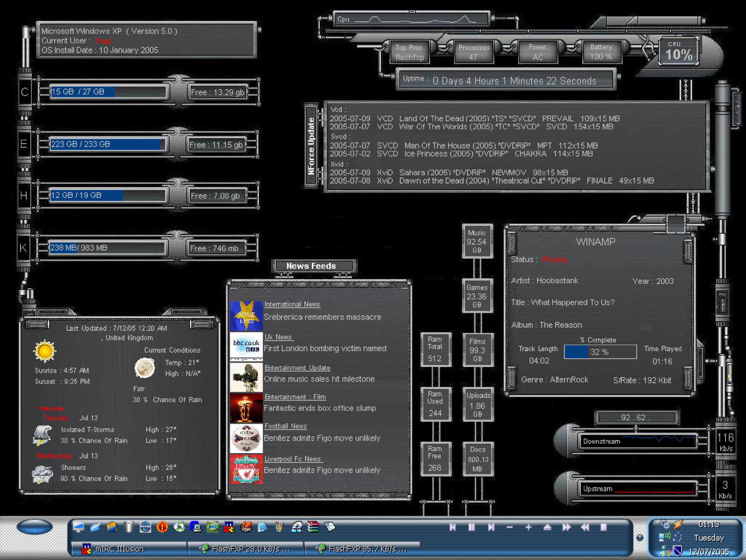
Task: Click the taskbar clock showing 01:13
Action: point(709,524)
